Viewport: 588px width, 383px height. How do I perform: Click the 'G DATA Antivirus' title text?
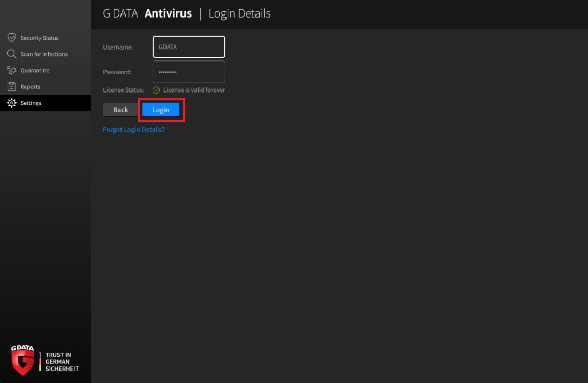[x=147, y=13]
